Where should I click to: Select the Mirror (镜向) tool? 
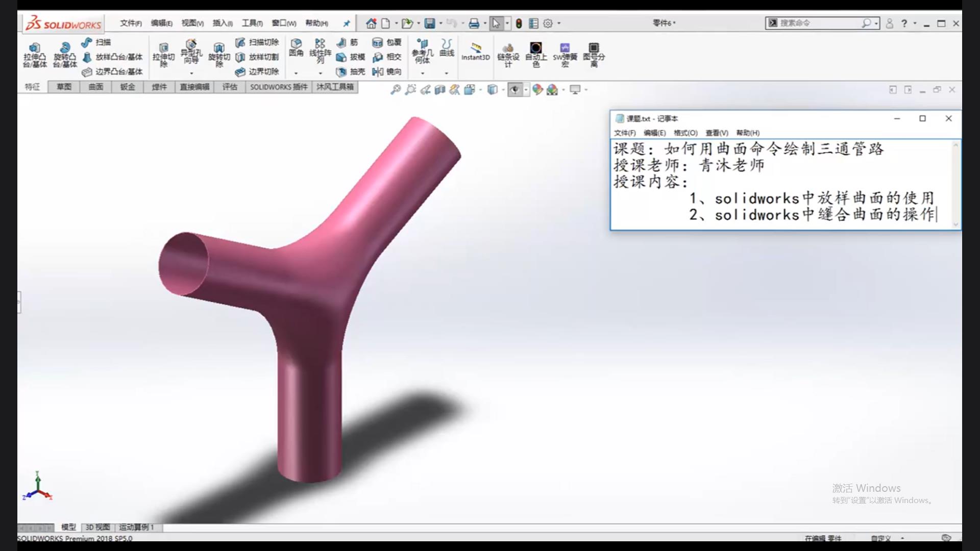click(x=387, y=72)
